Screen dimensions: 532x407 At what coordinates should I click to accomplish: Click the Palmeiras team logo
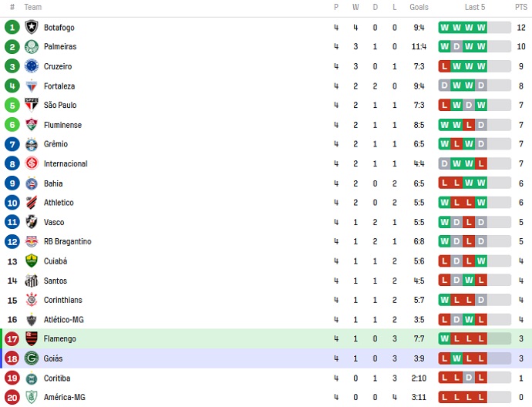[32, 46]
